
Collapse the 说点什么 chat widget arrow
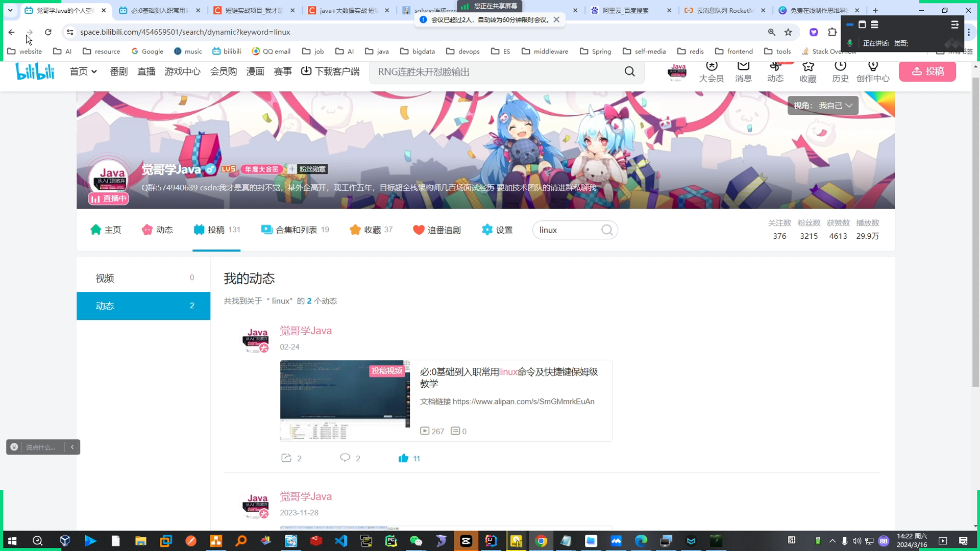(x=72, y=447)
